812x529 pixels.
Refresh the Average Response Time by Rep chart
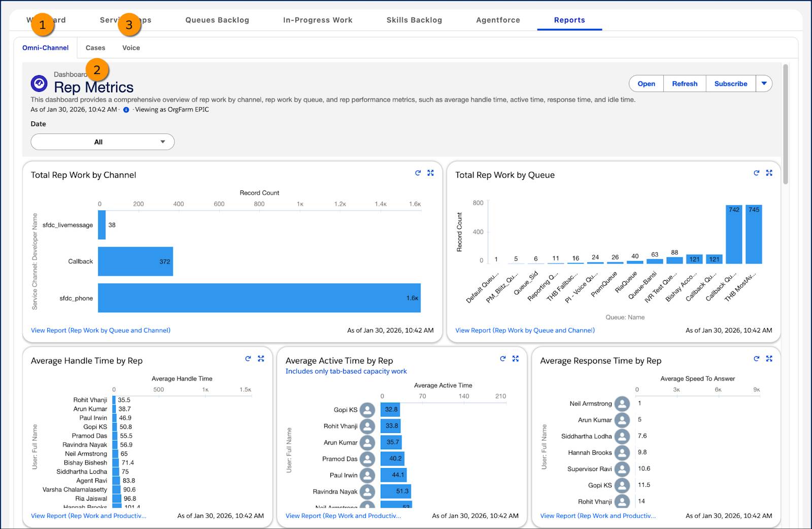pos(757,358)
